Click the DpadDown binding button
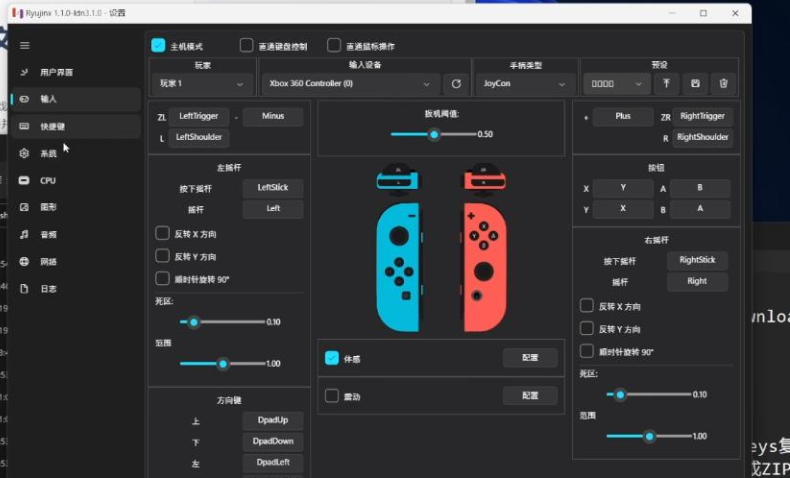Image resolution: width=790 pixels, height=478 pixels. click(273, 442)
